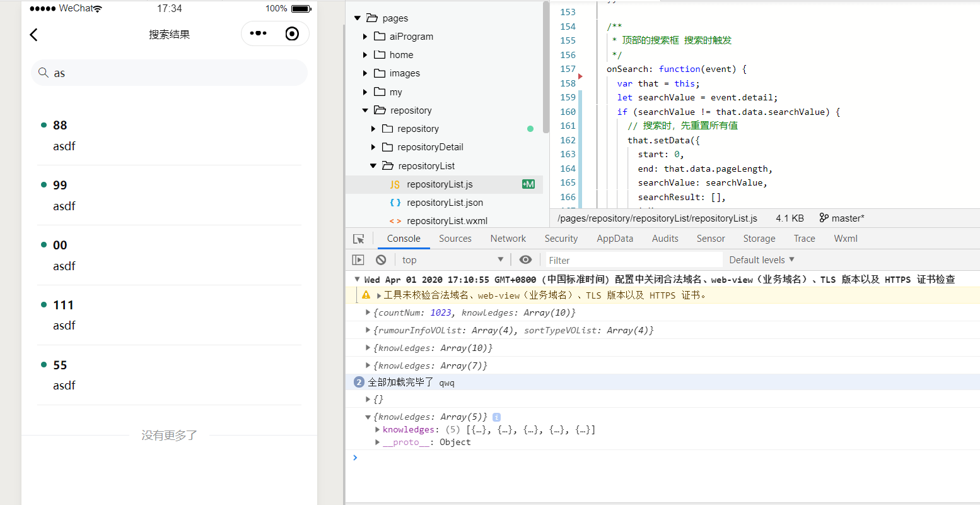Collapse the pages folder
Image resolution: width=980 pixels, height=505 pixels.
point(358,18)
